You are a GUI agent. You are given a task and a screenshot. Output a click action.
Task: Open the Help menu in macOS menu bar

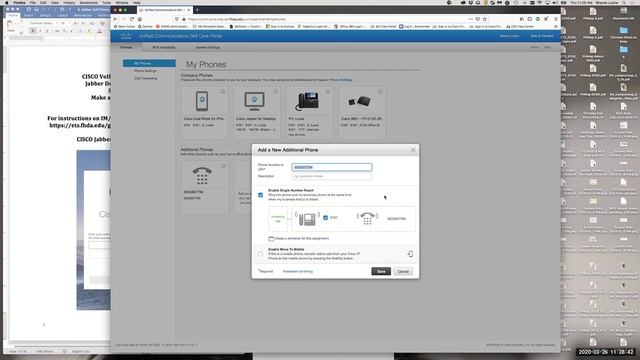tap(136, 2)
